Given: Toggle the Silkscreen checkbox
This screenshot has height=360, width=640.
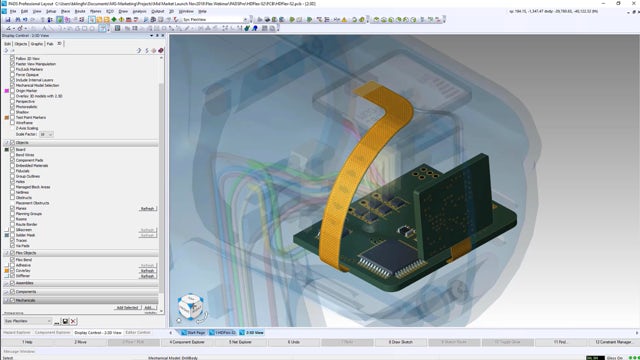Looking at the screenshot, I should [12, 229].
